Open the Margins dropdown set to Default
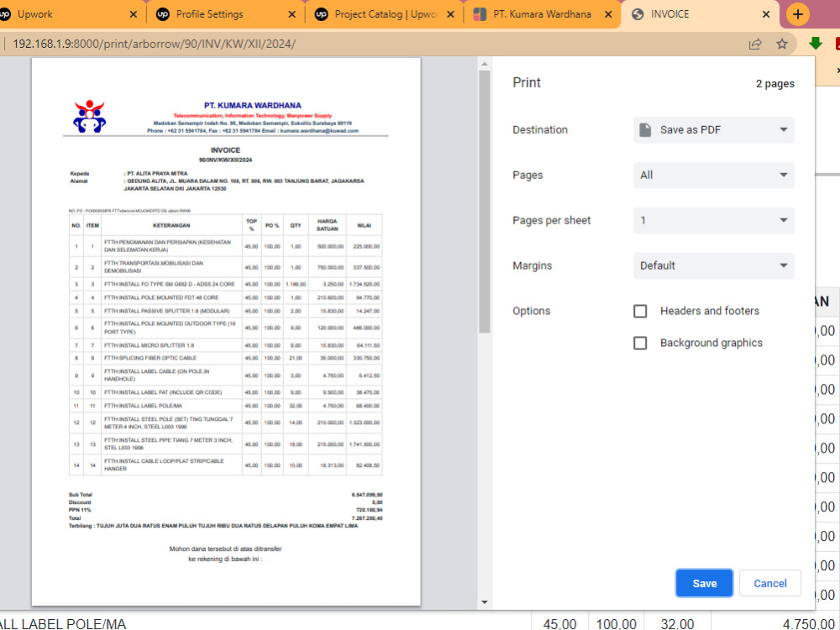 (713, 265)
